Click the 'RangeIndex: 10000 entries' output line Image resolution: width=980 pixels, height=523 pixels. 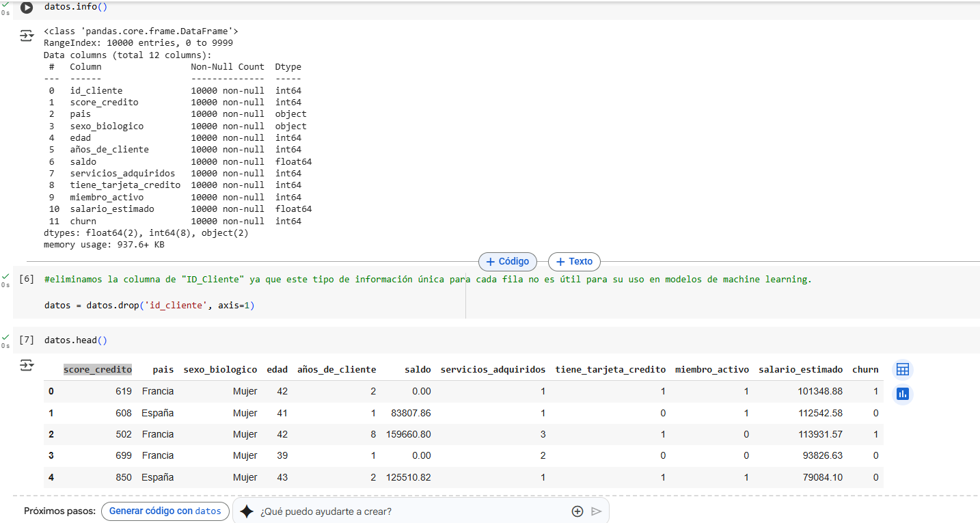138,42
